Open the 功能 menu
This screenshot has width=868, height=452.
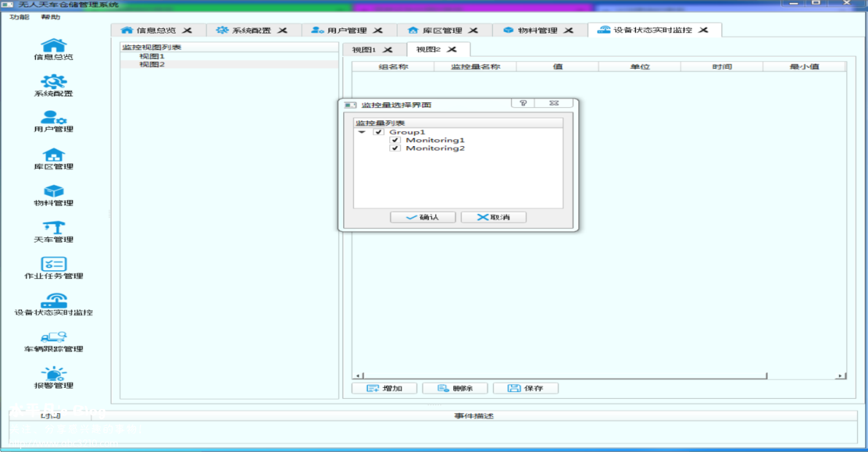click(x=20, y=17)
